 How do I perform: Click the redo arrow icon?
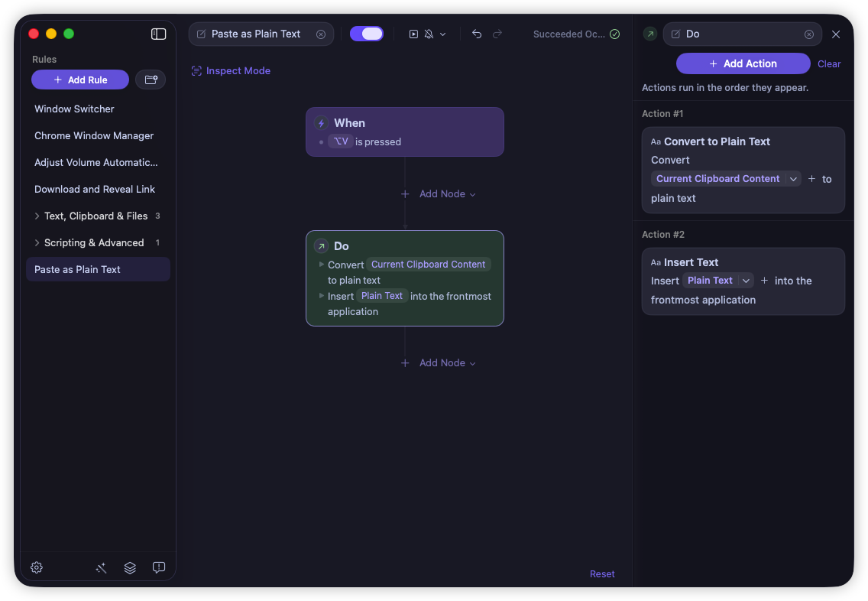(x=497, y=34)
